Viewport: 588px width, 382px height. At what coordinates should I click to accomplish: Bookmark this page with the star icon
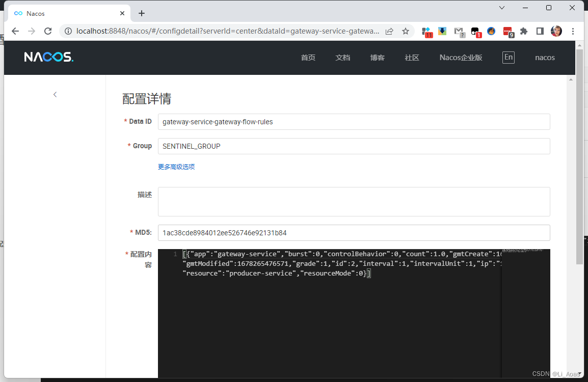[x=406, y=31]
